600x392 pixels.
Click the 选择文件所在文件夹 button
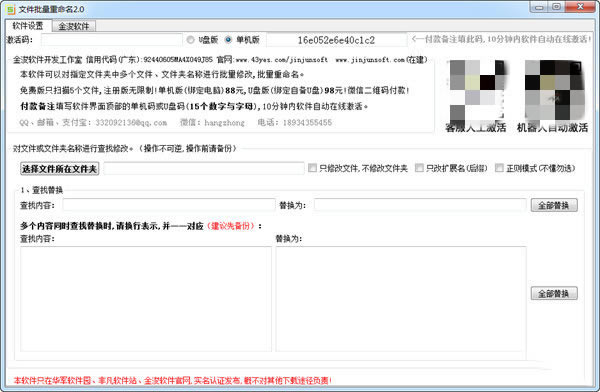pos(59,168)
